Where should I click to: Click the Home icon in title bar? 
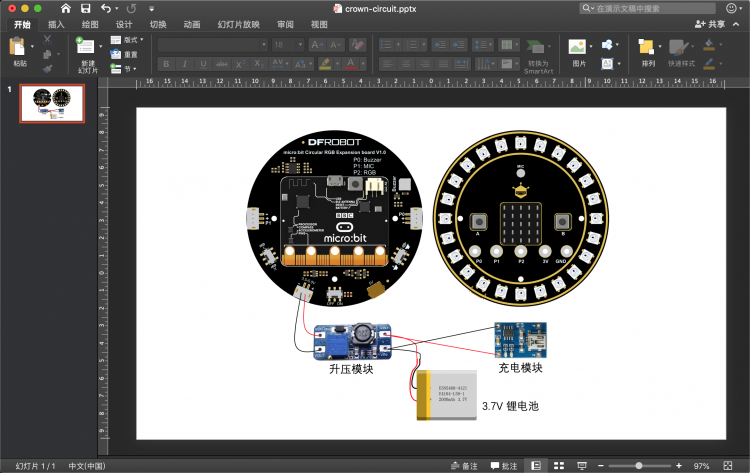click(x=66, y=8)
